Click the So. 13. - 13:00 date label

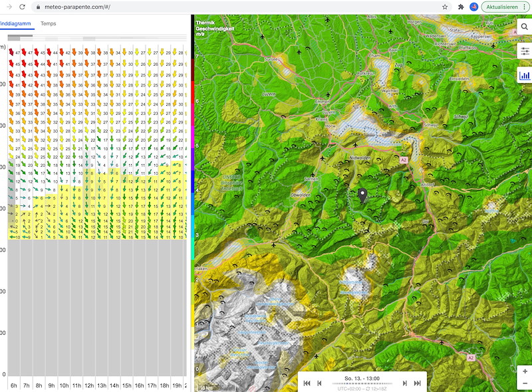362,378
